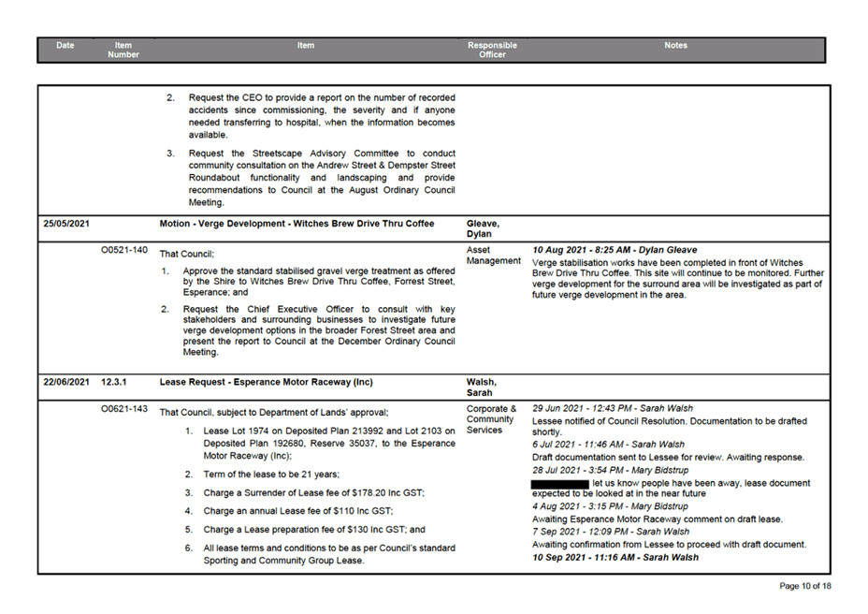Select the Witches Brew Drive Thru Coffee motion title
This screenshot has height=614, width=868.
297,224
